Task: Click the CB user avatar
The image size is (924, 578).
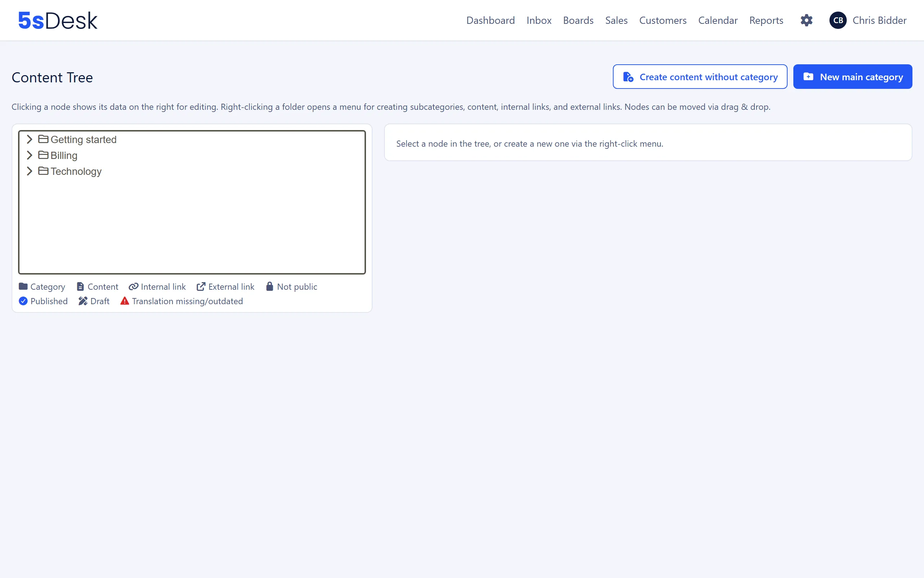Action: click(x=838, y=20)
